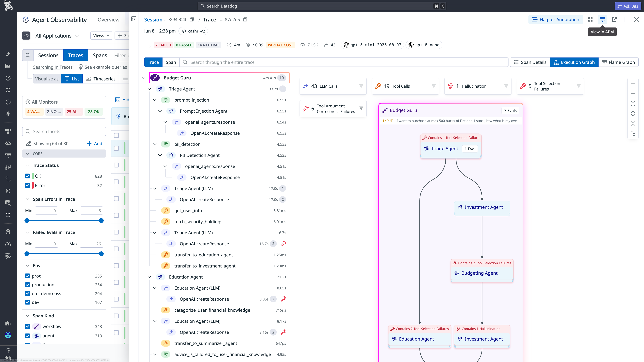Uncheck the prod env checkbox

(x=28, y=276)
